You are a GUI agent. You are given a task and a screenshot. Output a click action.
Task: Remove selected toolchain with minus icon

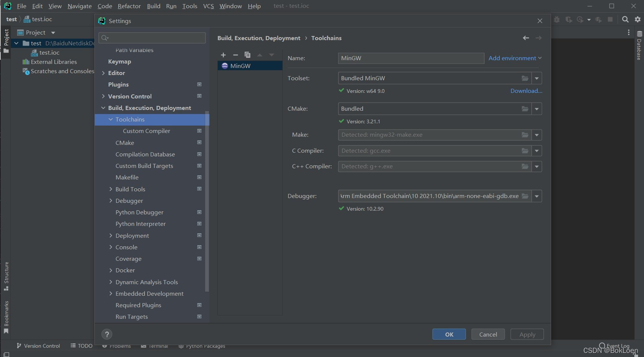click(235, 55)
